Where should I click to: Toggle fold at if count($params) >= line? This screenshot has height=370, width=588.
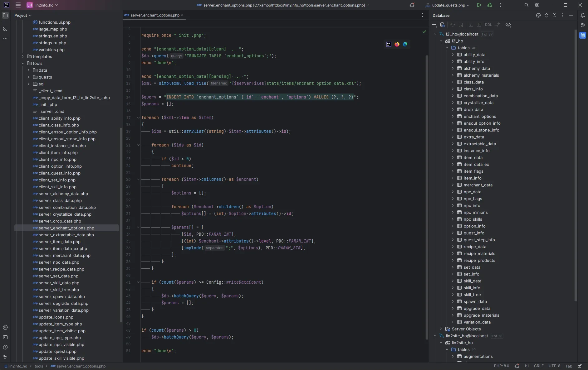coord(138,282)
